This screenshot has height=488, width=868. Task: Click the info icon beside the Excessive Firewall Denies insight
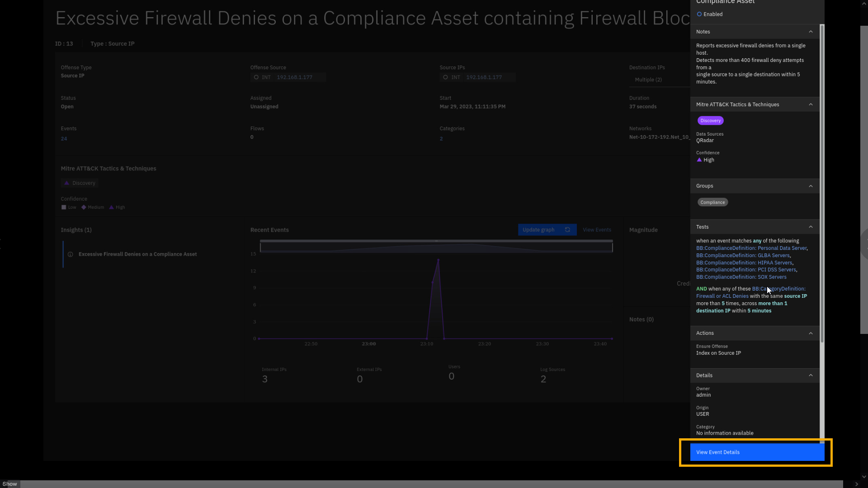pyautogui.click(x=71, y=254)
